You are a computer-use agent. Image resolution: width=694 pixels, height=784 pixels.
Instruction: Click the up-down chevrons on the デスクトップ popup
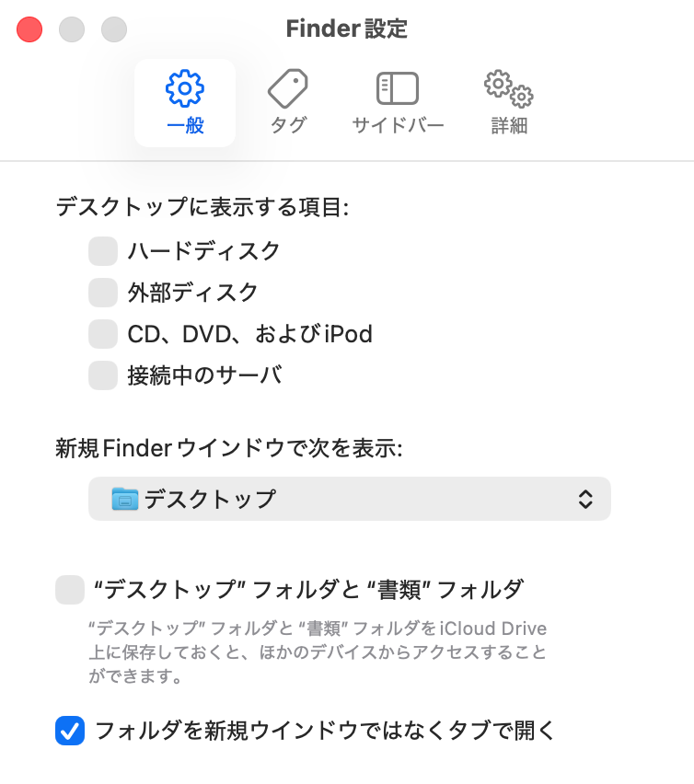(584, 499)
